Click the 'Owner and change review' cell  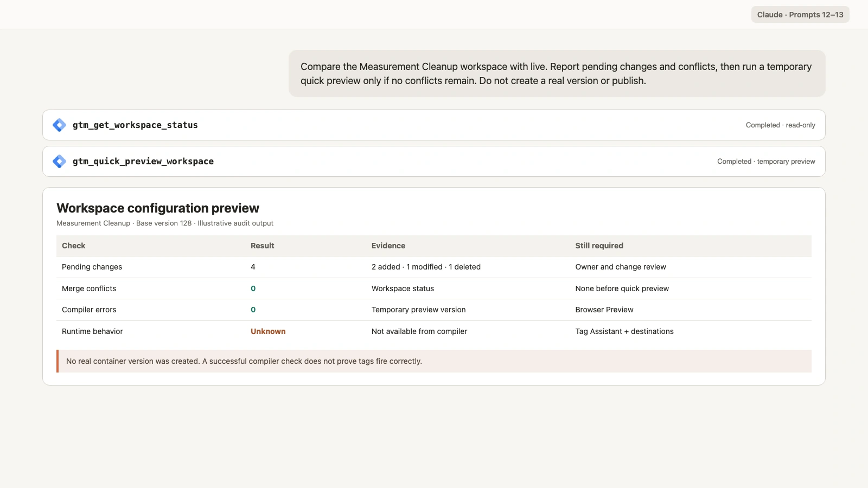coord(621,267)
